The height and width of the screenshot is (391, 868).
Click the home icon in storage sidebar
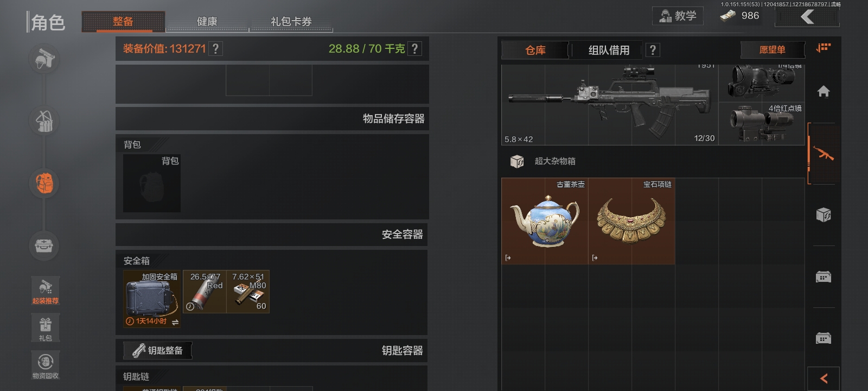pyautogui.click(x=824, y=91)
